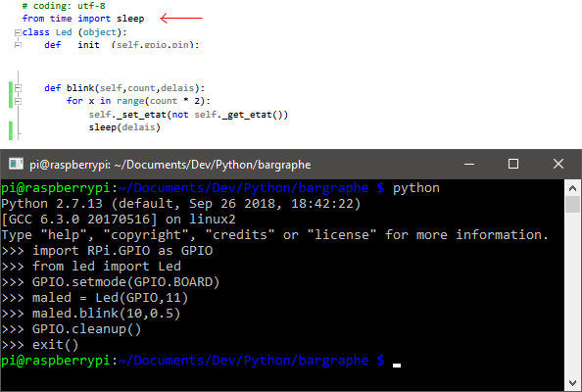
Task: Click the terminal title bar path text
Action: 170,165
